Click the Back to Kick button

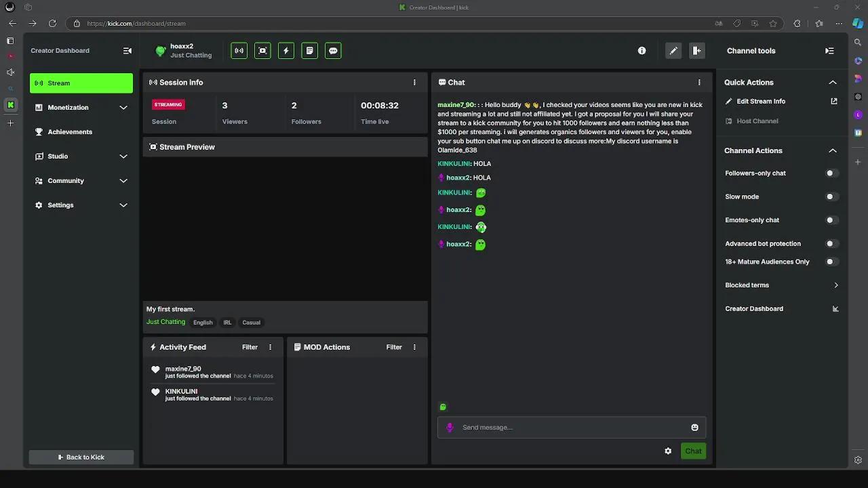coord(81,457)
